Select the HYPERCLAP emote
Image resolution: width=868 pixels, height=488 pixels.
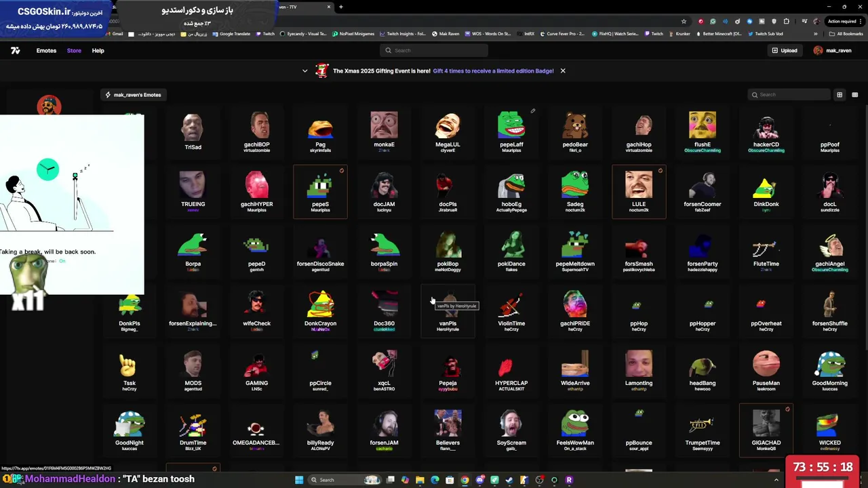pyautogui.click(x=511, y=371)
